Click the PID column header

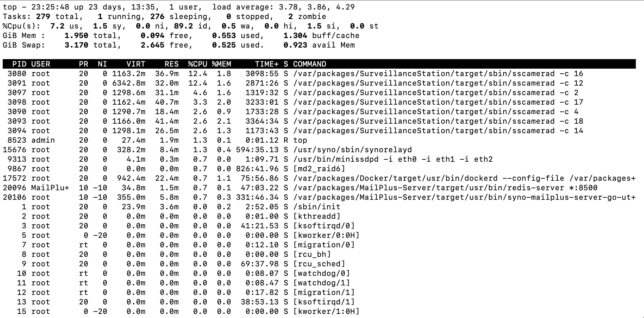point(19,64)
